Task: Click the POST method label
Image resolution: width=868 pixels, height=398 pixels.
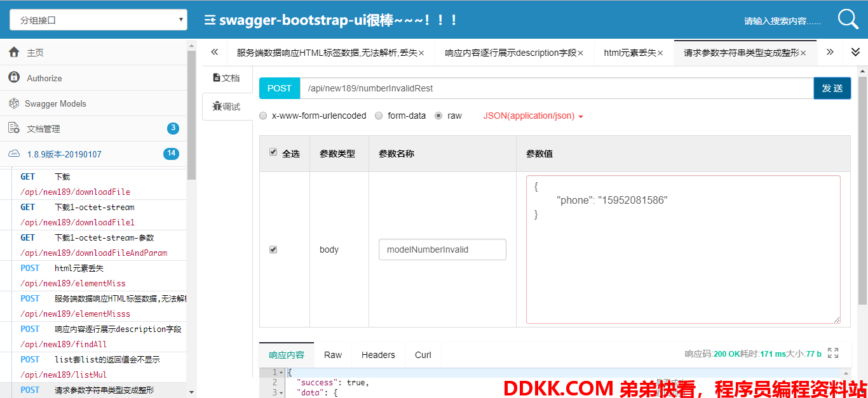Action: pyautogui.click(x=280, y=88)
